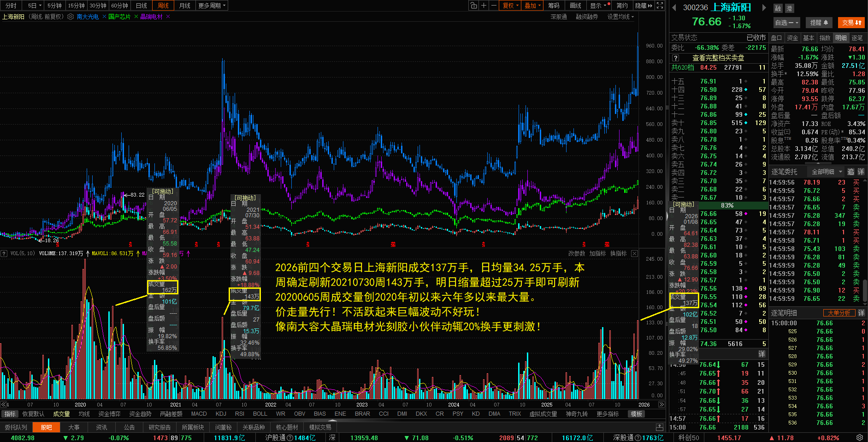Toggle 指标 button at bottom left

[x=10, y=414]
